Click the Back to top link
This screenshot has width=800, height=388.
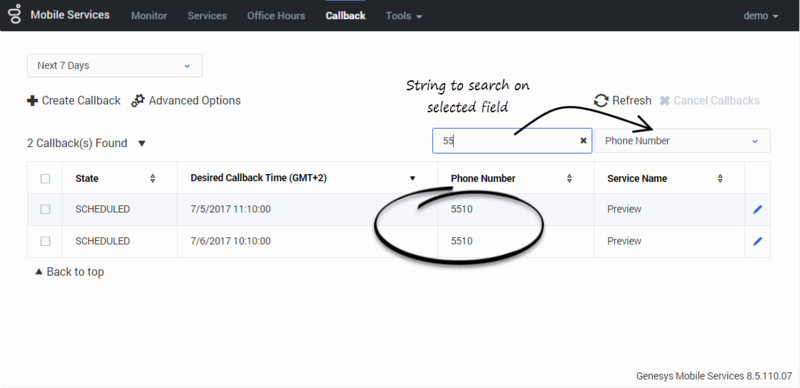(x=69, y=272)
